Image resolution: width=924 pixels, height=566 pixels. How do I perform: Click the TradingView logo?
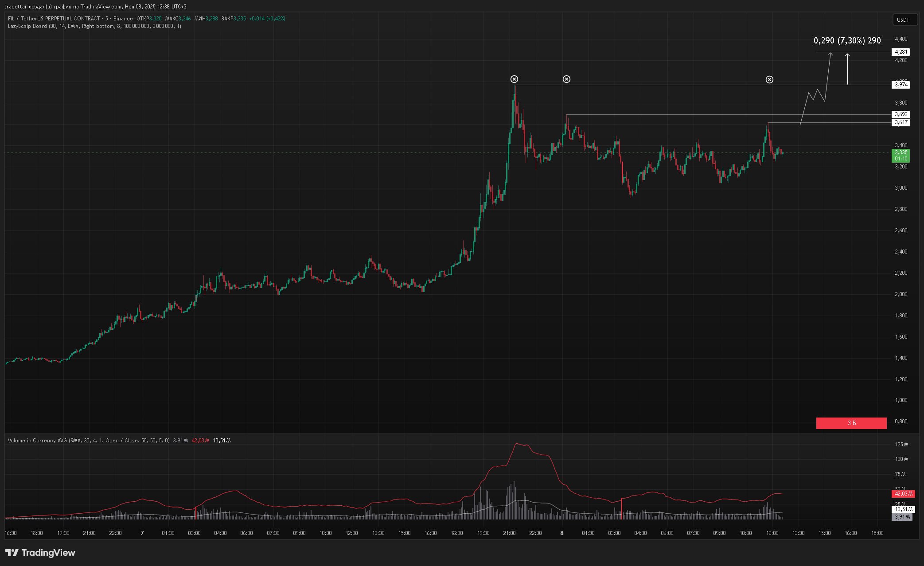(40, 552)
